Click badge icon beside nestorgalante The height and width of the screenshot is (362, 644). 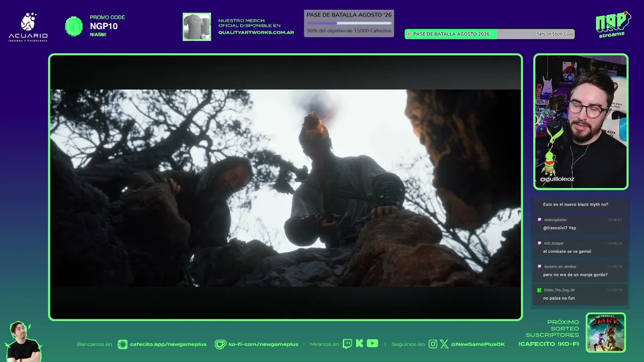540,220
